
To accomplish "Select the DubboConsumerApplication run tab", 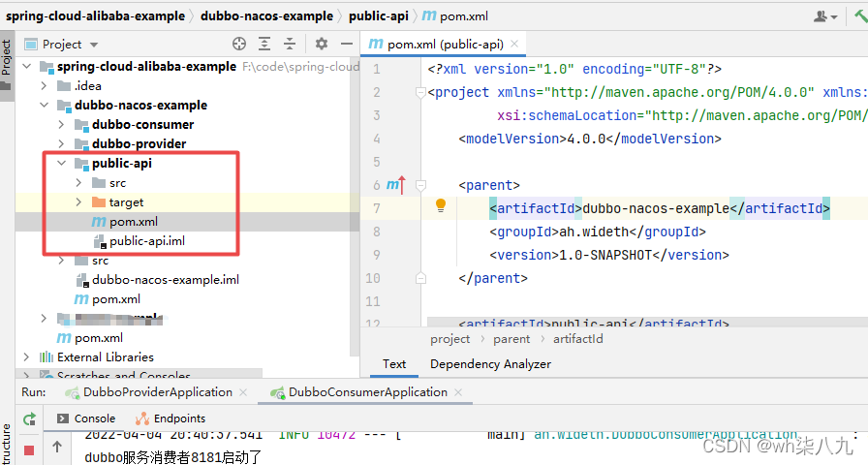I will point(367,392).
